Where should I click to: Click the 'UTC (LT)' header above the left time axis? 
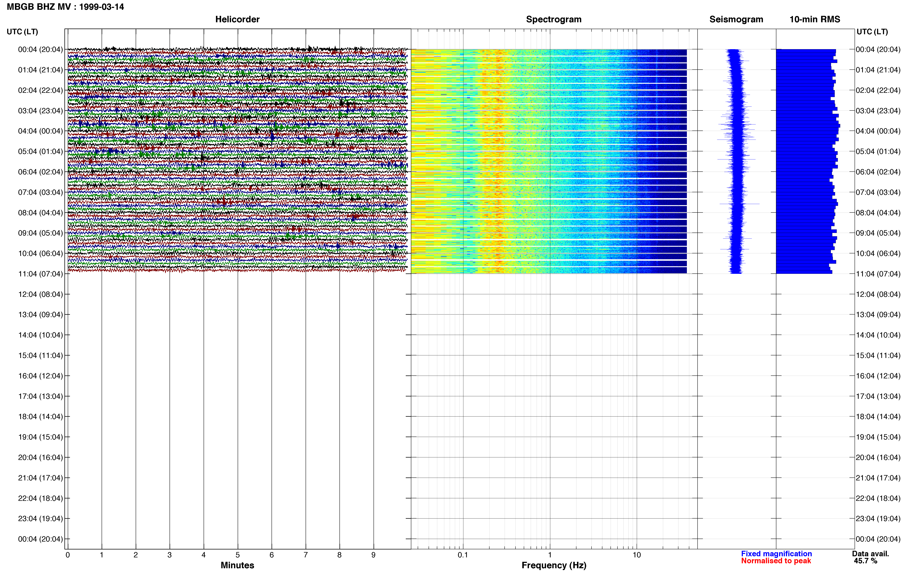[x=22, y=32]
